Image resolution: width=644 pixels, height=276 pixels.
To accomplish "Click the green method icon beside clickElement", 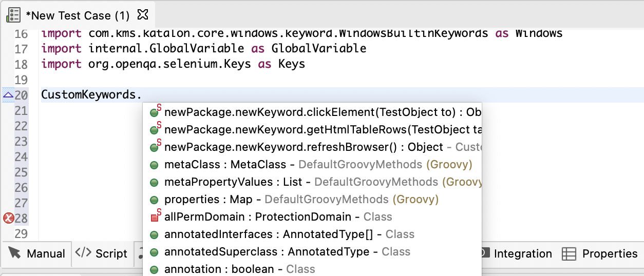I will click(154, 113).
